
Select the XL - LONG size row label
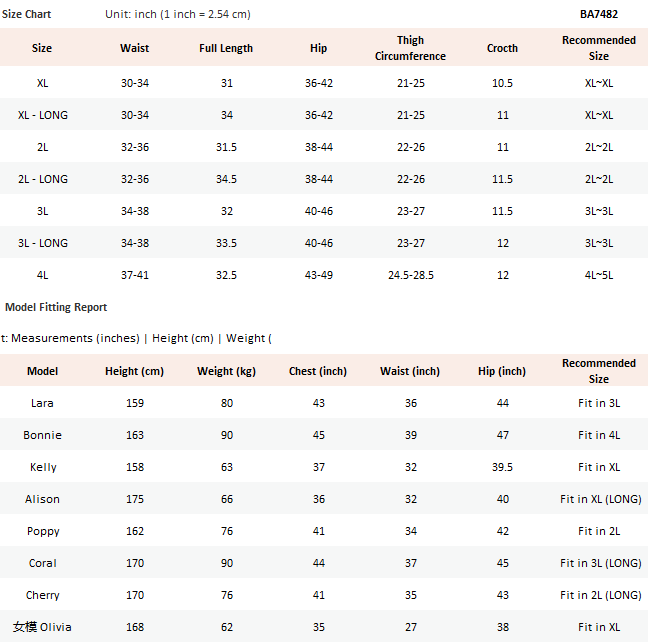coord(42,115)
